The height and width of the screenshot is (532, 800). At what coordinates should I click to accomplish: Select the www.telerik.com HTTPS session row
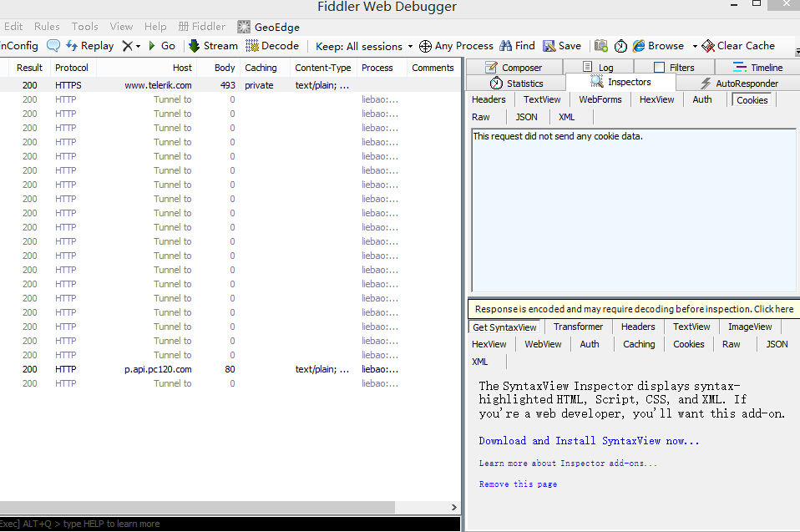pyautogui.click(x=230, y=85)
